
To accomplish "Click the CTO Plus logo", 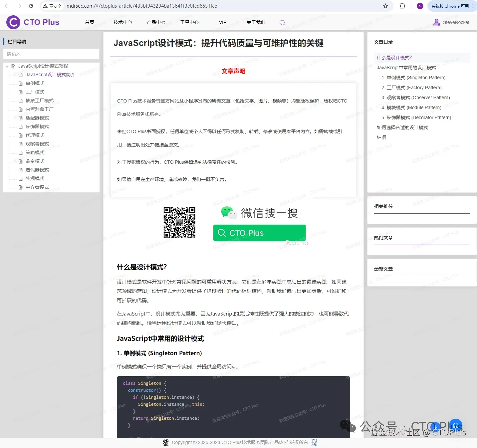I will (x=33, y=22).
